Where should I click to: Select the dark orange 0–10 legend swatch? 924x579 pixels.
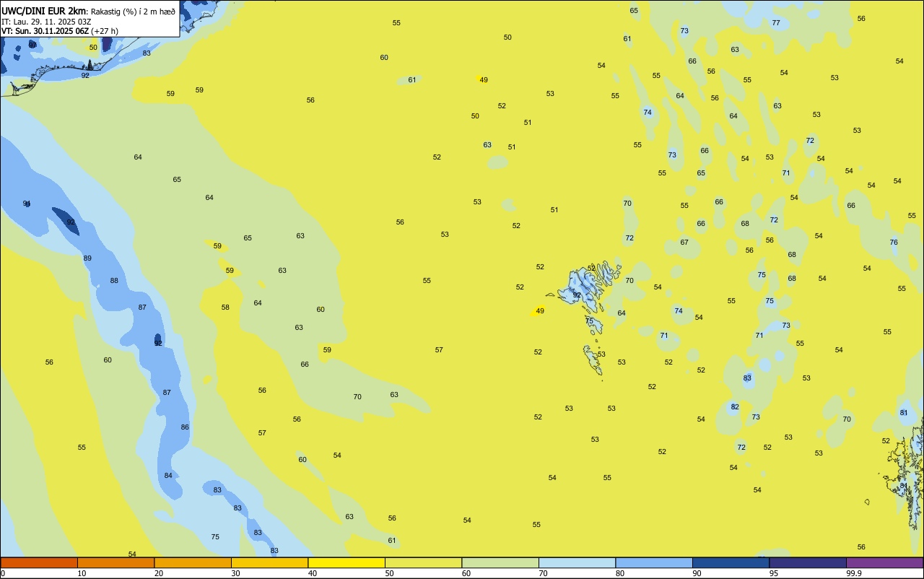(x=39, y=562)
